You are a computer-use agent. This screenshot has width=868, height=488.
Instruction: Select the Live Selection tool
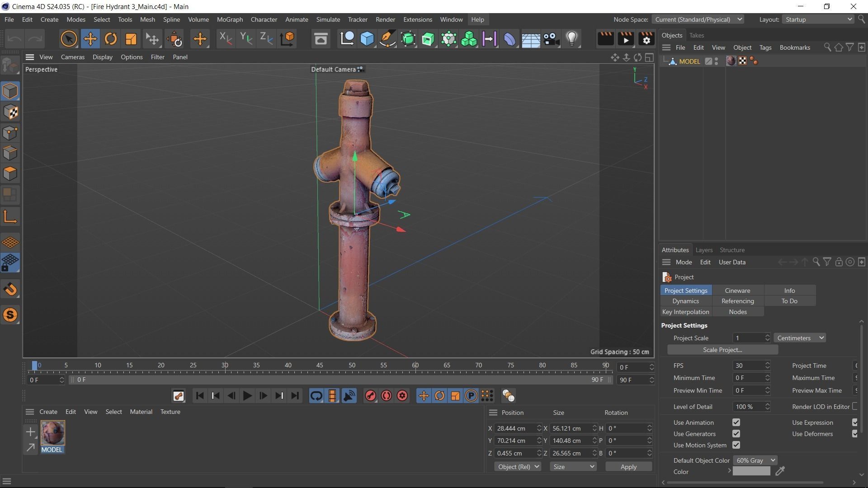pos(69,39)
